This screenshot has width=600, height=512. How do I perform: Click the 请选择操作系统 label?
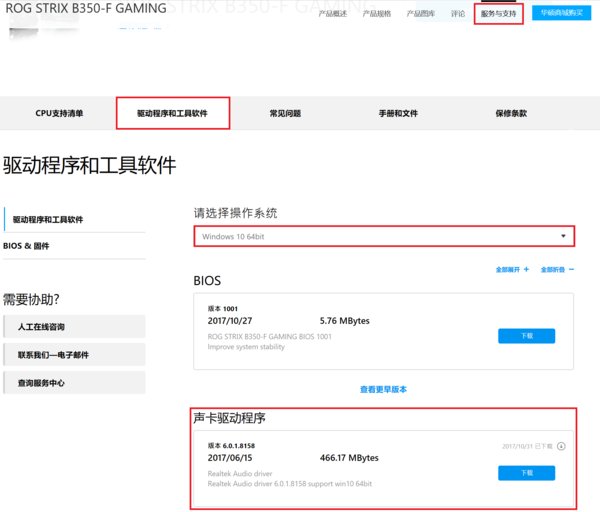[x=235, y=213]
